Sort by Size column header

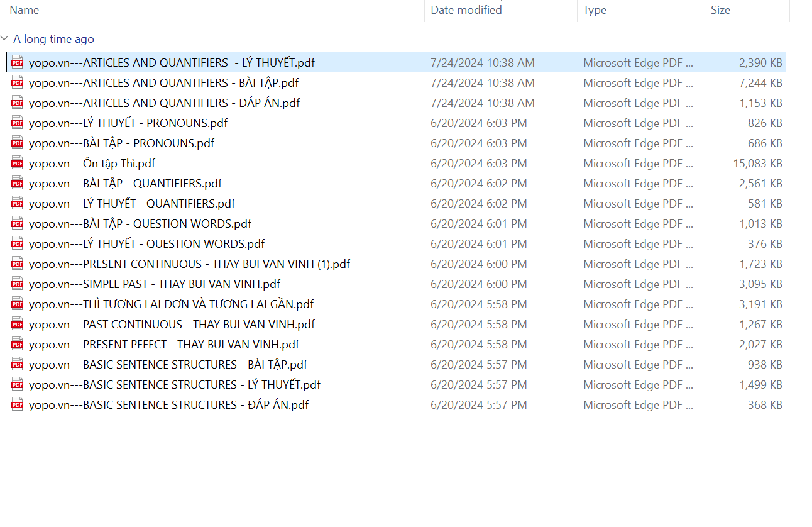pyautogui.click(x=720, y=10)
